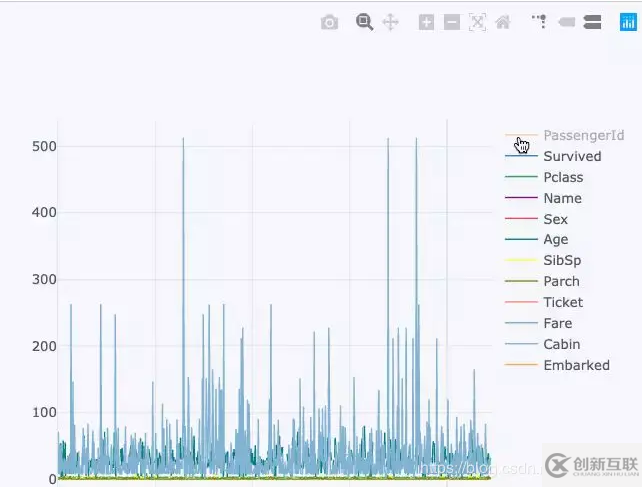Image resolution: width=642 pixels, height=487 pixels.
Task: Click the camera icon to download plot
Action: (329, 22)
